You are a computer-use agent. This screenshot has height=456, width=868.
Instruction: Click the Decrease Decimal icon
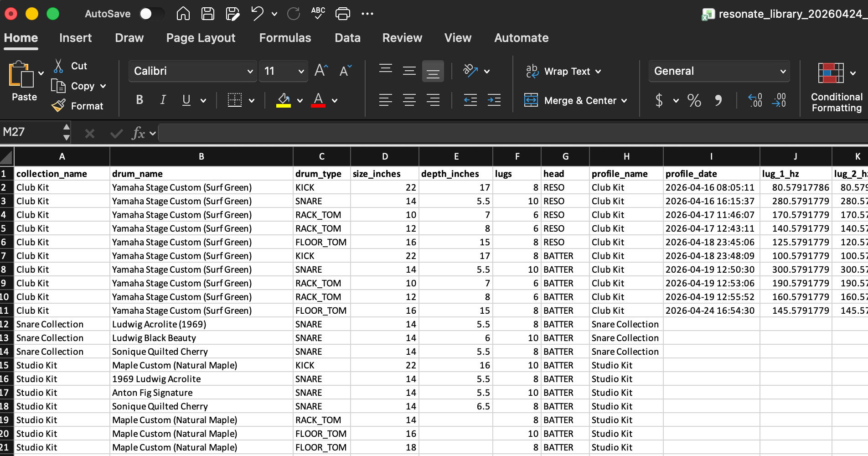click(x=779, y=100)
